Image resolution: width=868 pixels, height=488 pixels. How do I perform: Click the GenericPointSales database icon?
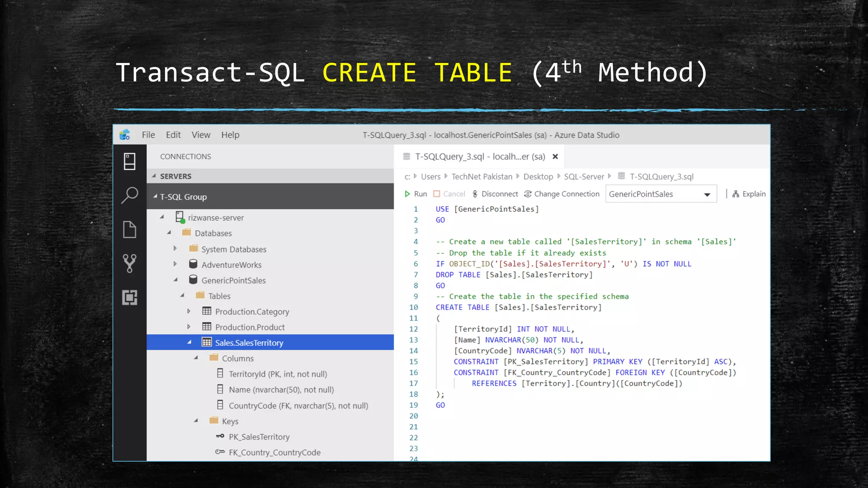coord(193,280)
